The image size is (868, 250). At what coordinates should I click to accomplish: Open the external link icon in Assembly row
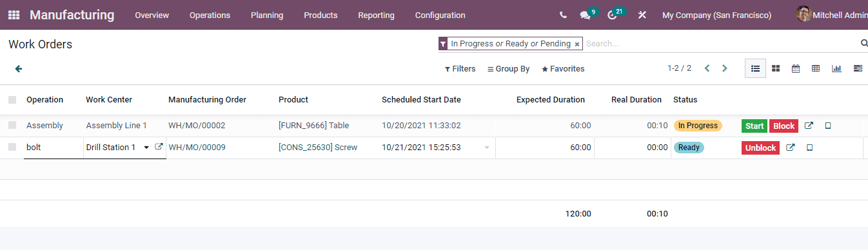click(809, 126)
